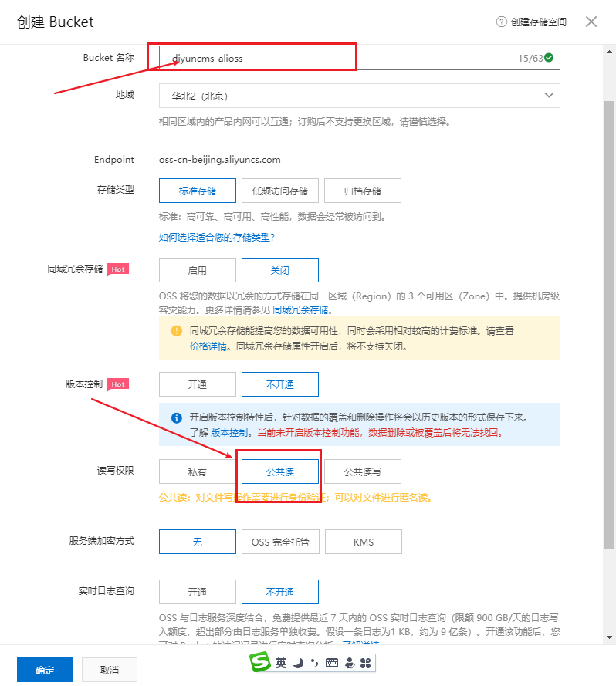The image size is (616, 686).
Task: Close the 创建 Bucket dialog
Action: pyautogui.click(x=591, y=22)
